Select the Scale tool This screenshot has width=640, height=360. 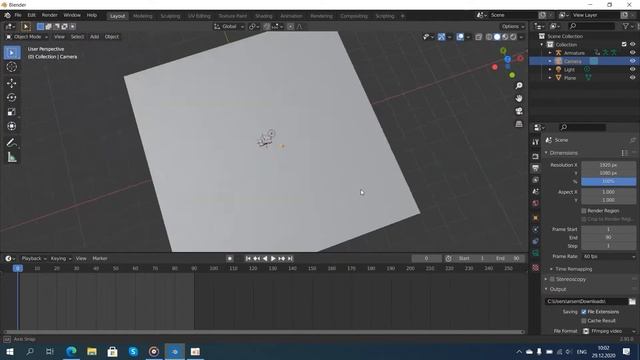tap(12, 112)
